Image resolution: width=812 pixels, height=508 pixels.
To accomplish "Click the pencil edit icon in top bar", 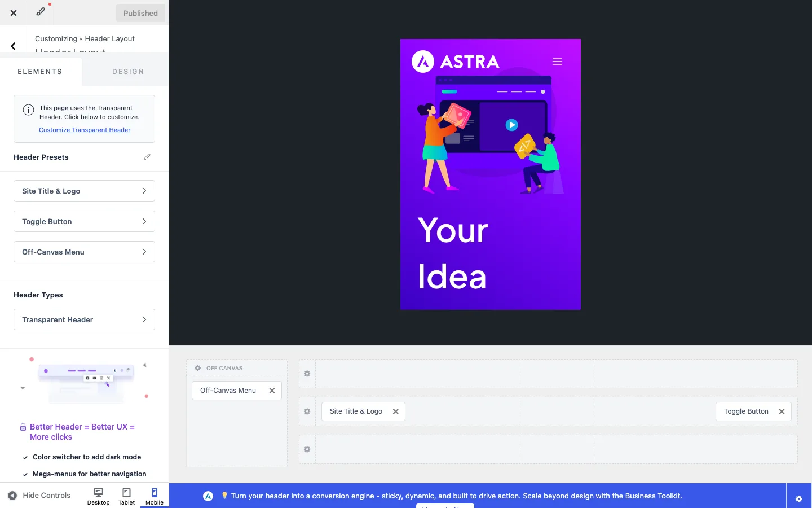I will [41, 11].
